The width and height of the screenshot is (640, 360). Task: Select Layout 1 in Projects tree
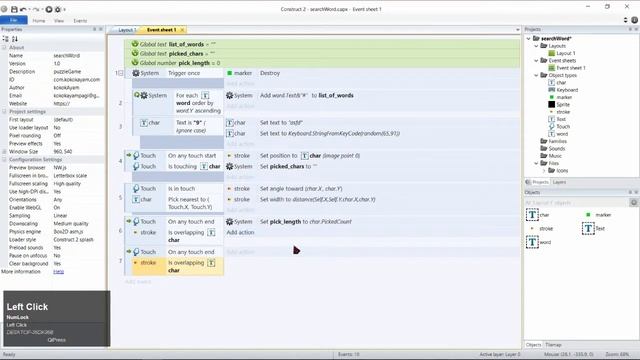[x=562, y=53]
